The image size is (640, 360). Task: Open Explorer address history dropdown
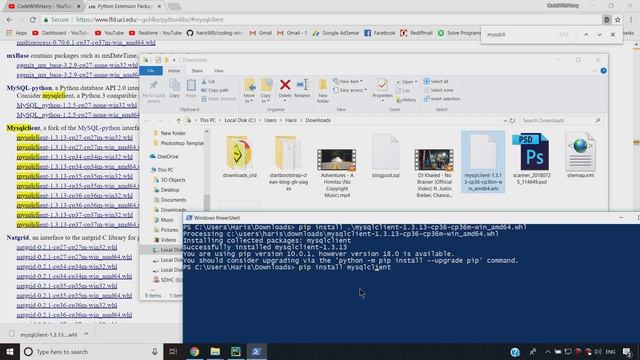coord(505,120)
